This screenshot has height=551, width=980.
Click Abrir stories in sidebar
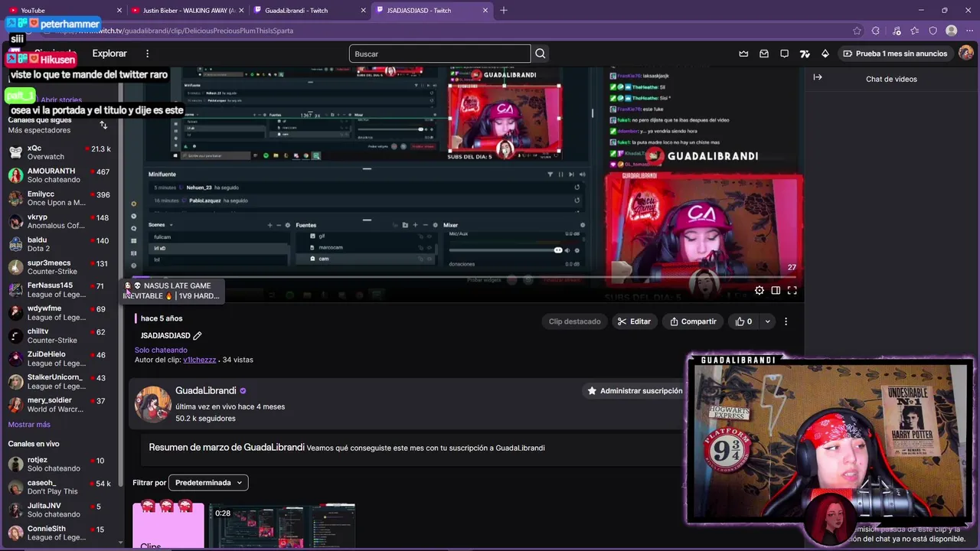click(x=61, y=99)
